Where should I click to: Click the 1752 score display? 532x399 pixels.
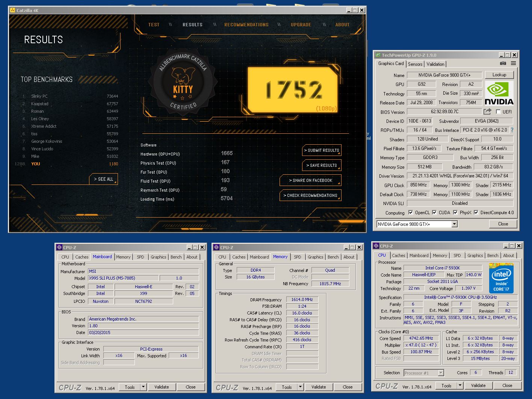click(x=293, y=90)
